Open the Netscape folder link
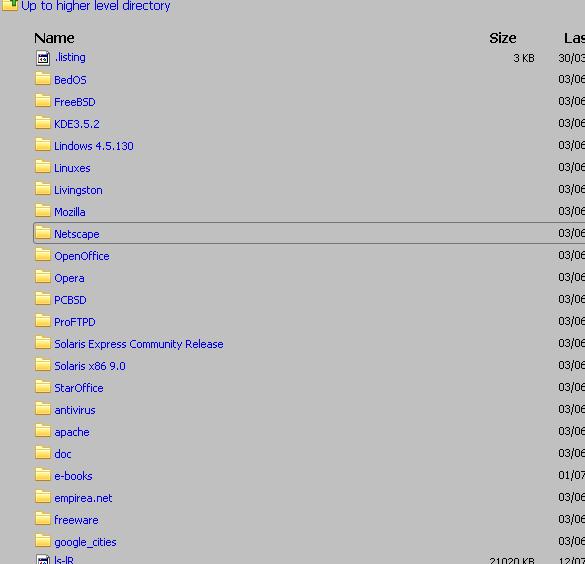This screenshot has height=564, width=585. pyautogui.click(x=76, y=234)
